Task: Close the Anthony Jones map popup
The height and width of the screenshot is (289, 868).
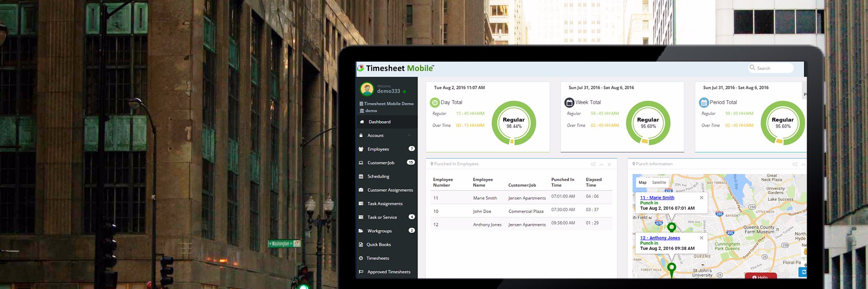Action: [x=702, y=238]
